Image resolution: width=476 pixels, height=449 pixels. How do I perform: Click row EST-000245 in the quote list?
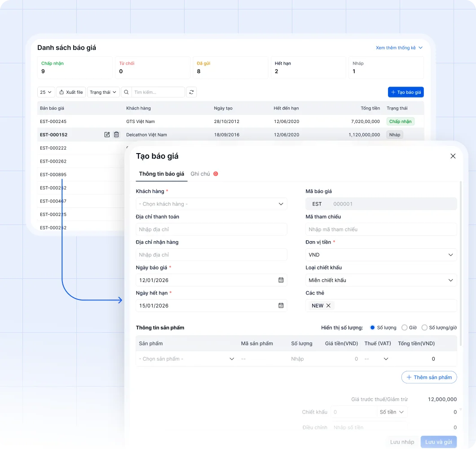click(230, 121)
